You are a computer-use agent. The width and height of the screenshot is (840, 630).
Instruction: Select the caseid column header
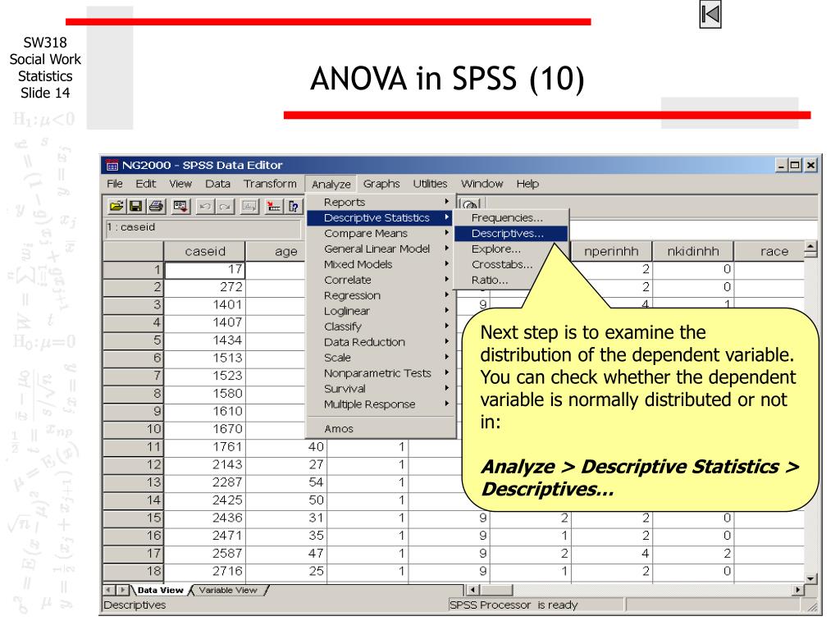[x=204, y=251]
